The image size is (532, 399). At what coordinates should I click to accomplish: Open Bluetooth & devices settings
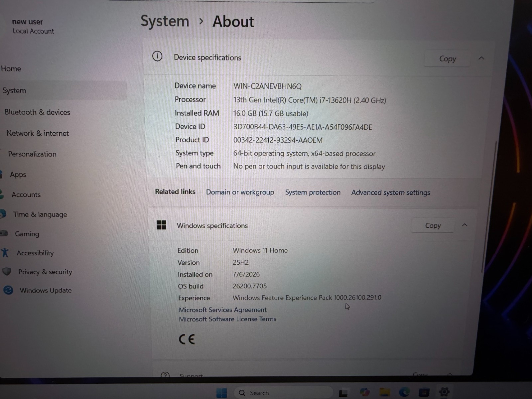click(37, 112)
